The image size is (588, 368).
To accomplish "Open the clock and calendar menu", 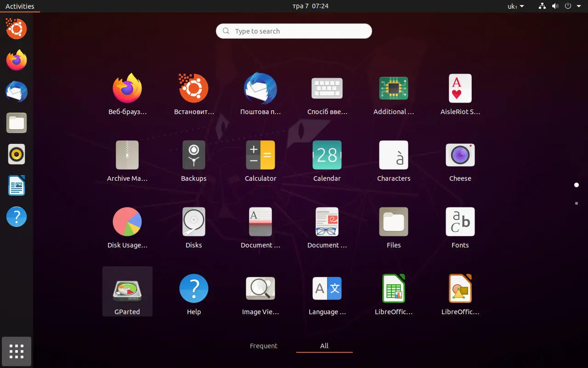I will (x=311, y=6).
